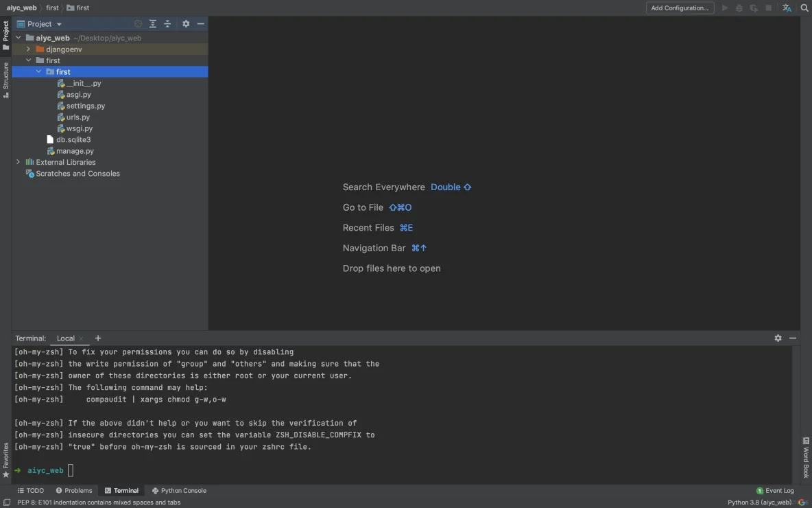Select the djangoenv folder row
The width and height of the screenshot is (812, 508).
pos(110,49)
